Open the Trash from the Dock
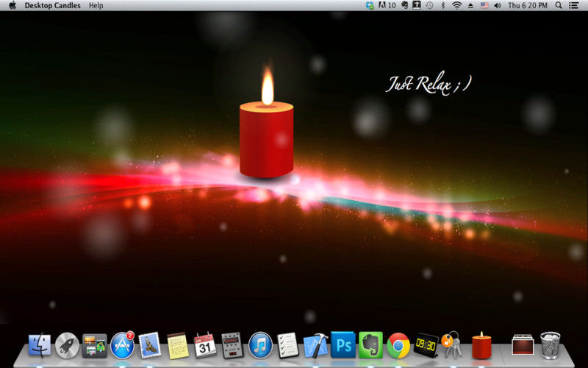This screenshot has width=588, height=368. pos(551,345)
